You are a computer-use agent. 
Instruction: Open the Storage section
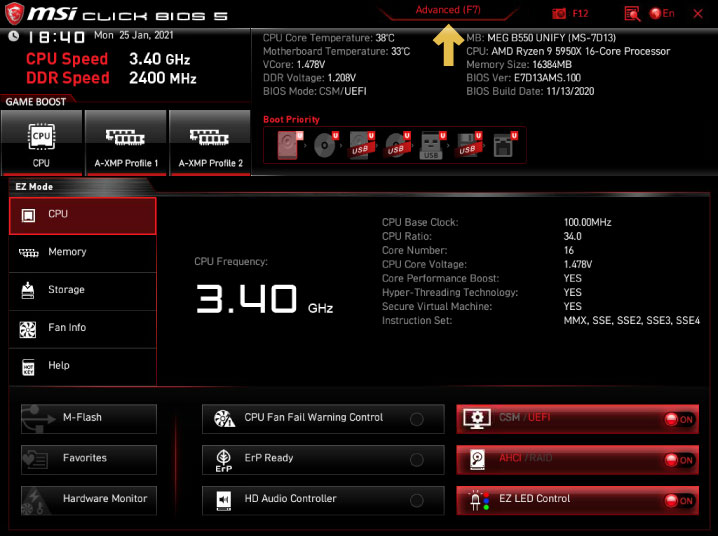[x=82, y=291]
